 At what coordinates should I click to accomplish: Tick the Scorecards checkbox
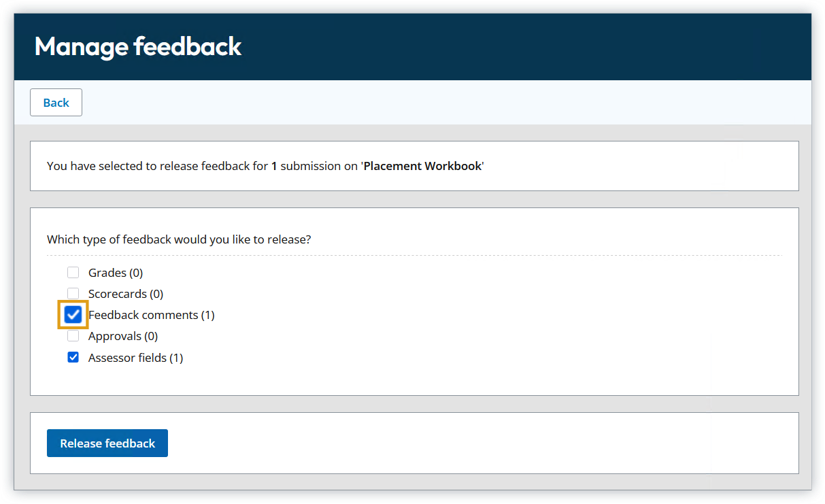(73, 293)
